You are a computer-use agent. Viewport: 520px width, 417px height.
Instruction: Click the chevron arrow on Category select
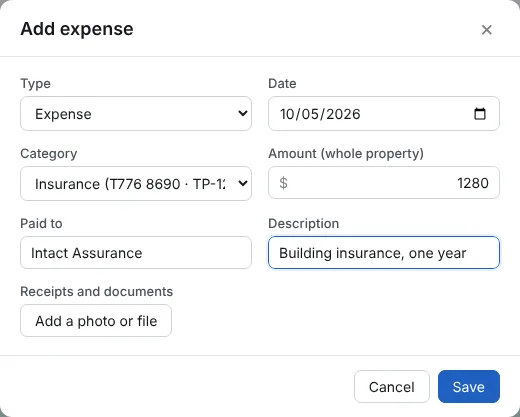(243, 183)
